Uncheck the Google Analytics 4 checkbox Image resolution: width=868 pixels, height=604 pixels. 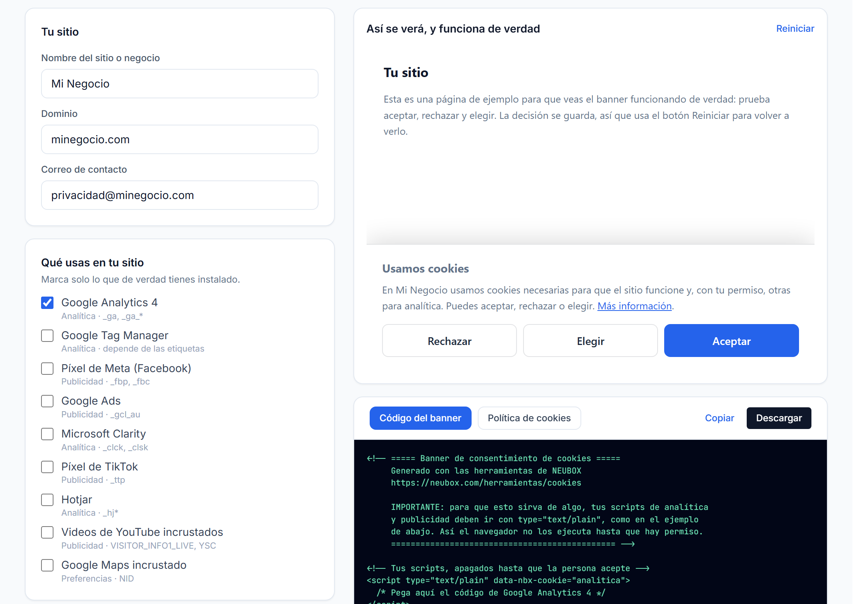pos(47,303)
